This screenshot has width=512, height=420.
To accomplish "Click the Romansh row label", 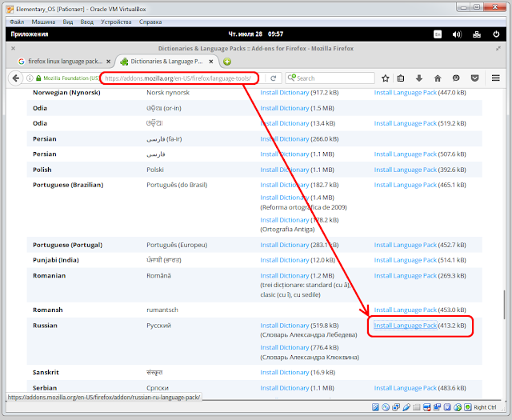I will pyautogui.click(x=48, y=310).
